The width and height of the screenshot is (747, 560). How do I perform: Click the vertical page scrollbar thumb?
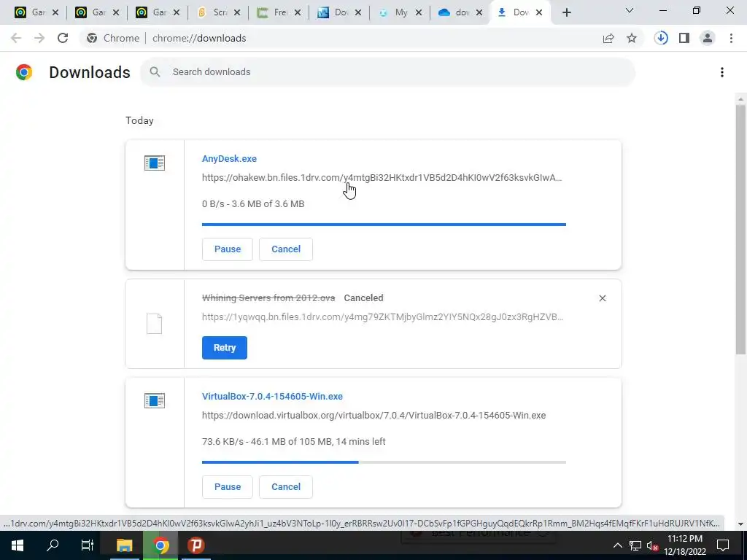740,228
